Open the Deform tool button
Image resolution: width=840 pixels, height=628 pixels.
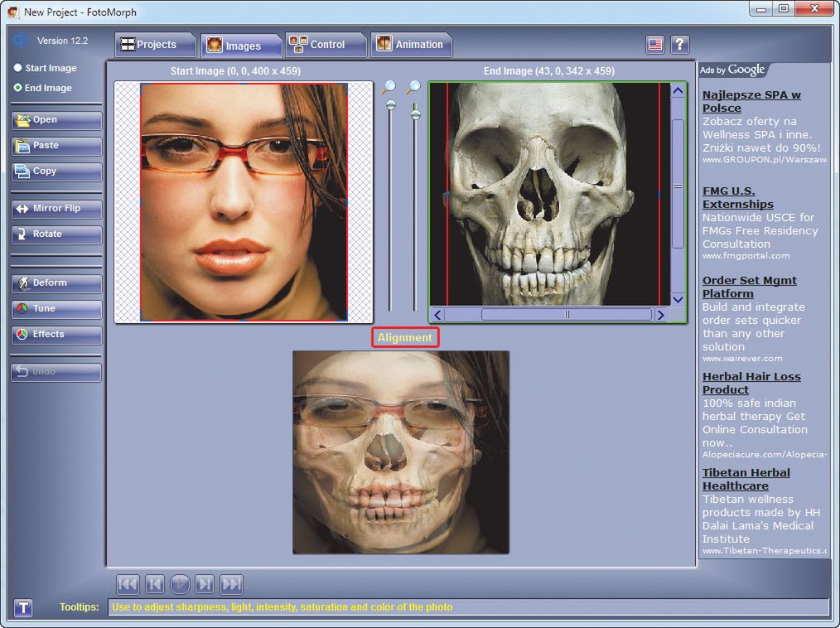click(x=56, y=283)
